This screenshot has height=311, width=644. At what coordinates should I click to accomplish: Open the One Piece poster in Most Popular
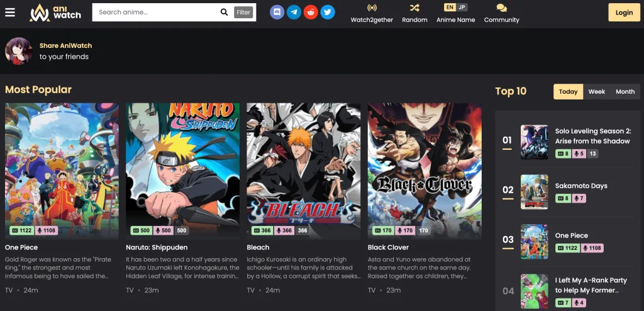coord(62,171)
